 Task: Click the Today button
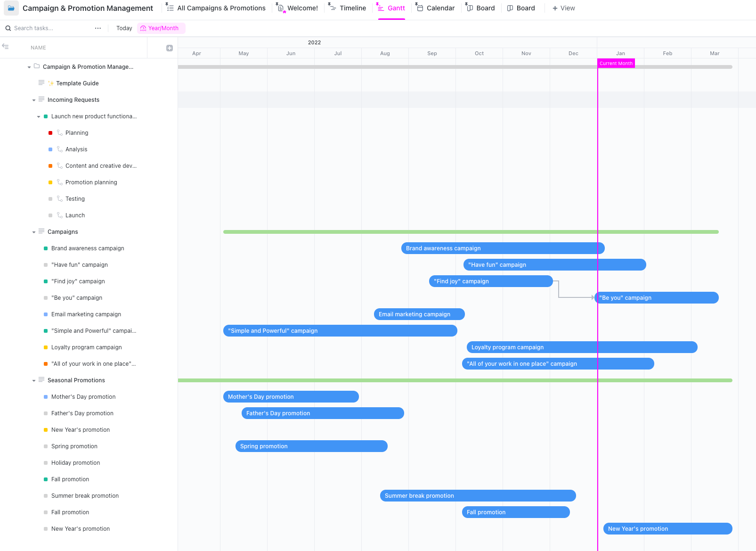click(124, 28)
